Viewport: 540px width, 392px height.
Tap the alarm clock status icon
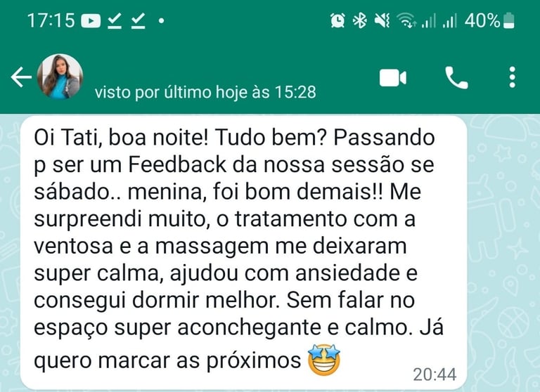click(x=337, y=20)
